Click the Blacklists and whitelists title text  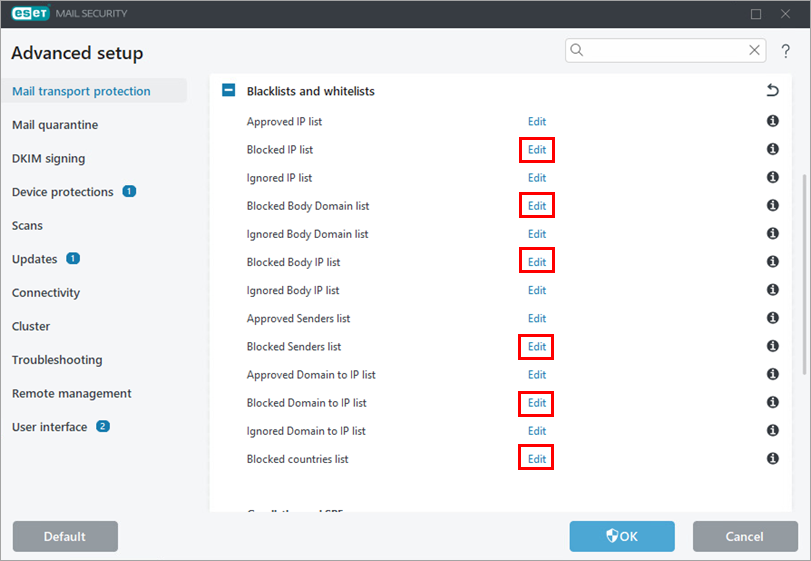click(x=310, y=91)
